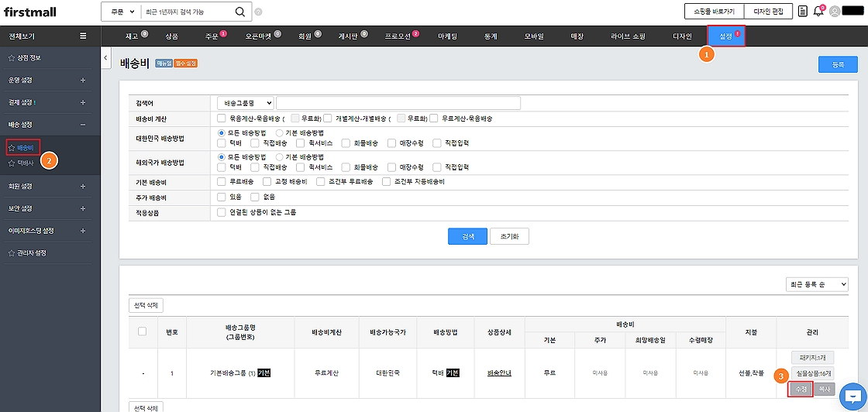Open the 오픈마켓 top menu

coord(259,36)
